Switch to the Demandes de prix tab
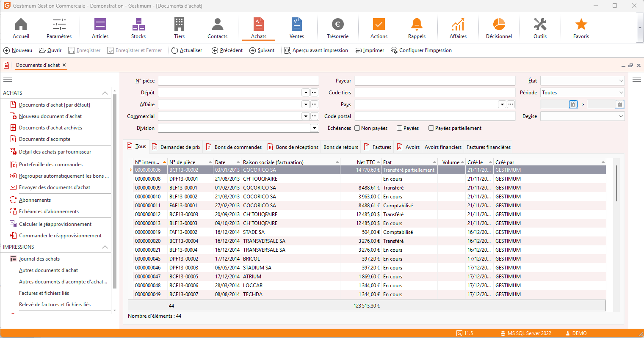This screenshot has height=338, width=644. pyautogui.click(x=176, y=147)
